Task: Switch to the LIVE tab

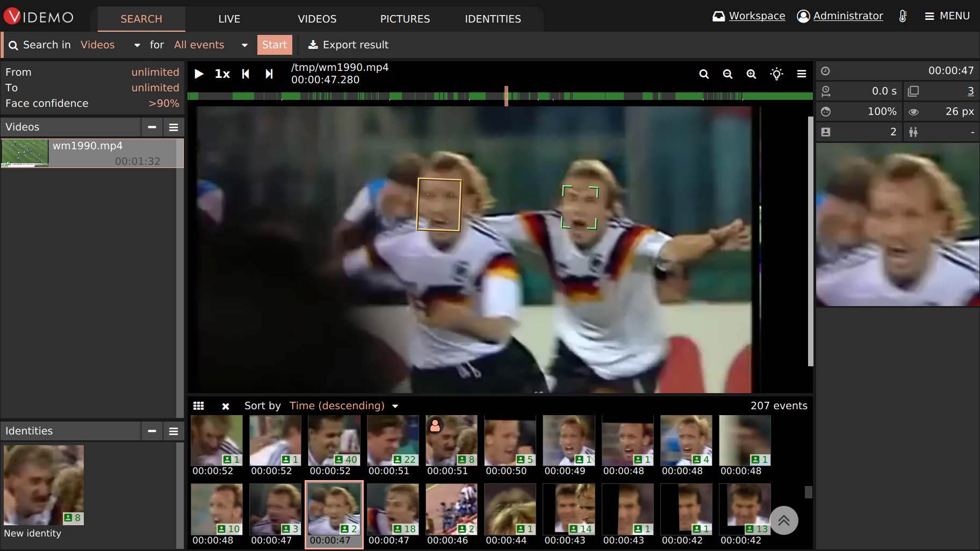Action: point(229,19)
